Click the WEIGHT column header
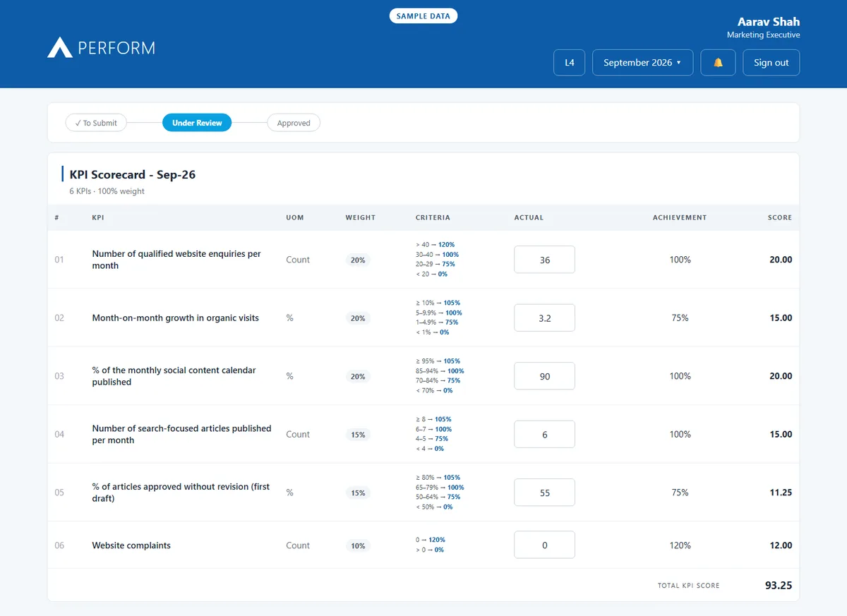Screen dimensions: 847x616 [360, 217]
